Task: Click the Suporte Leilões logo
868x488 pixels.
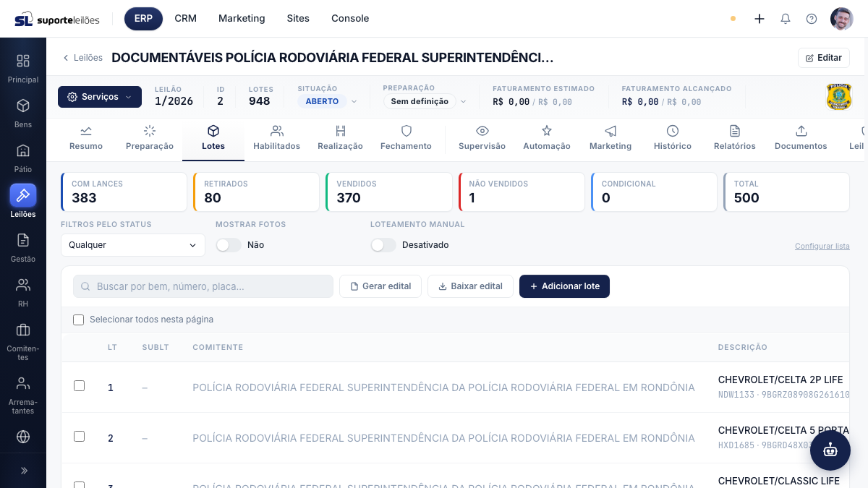Action: pos(57,19)
